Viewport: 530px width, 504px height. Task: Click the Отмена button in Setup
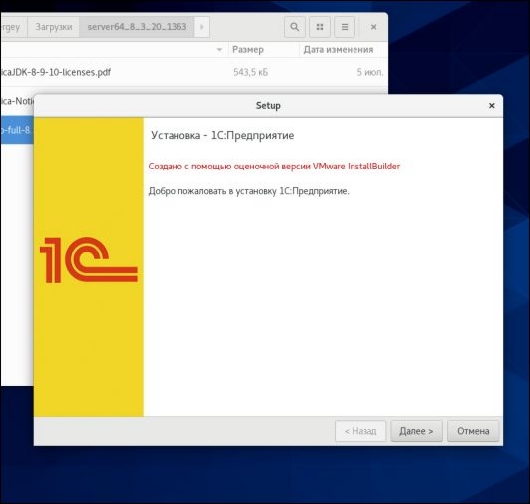pos(473,431)
